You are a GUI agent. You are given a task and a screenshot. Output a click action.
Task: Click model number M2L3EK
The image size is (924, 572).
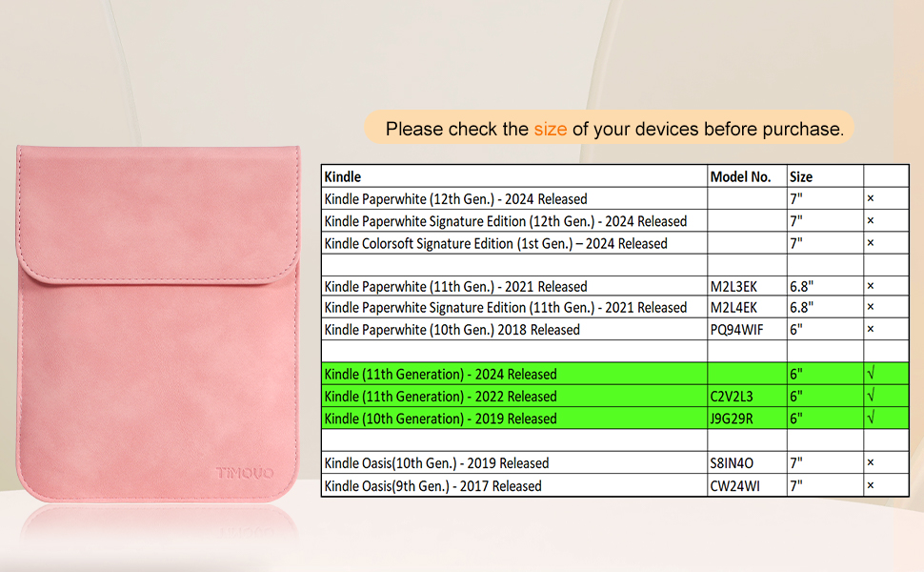tap(733, 287)
